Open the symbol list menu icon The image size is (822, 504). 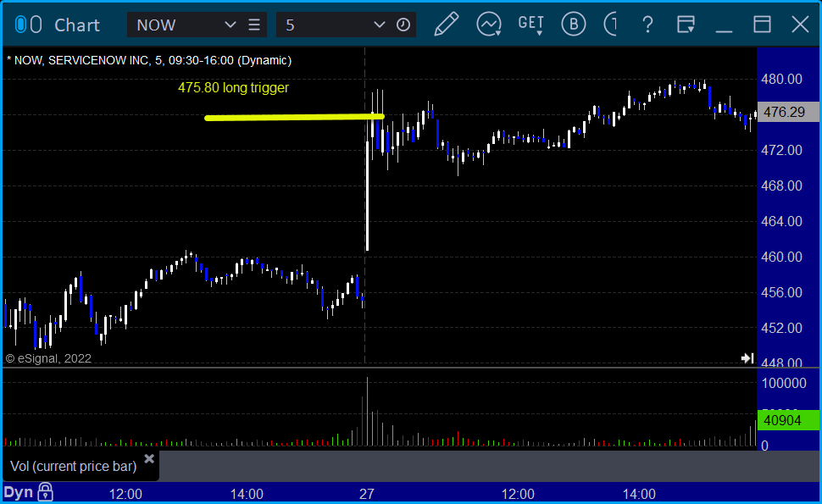(254, 25)
